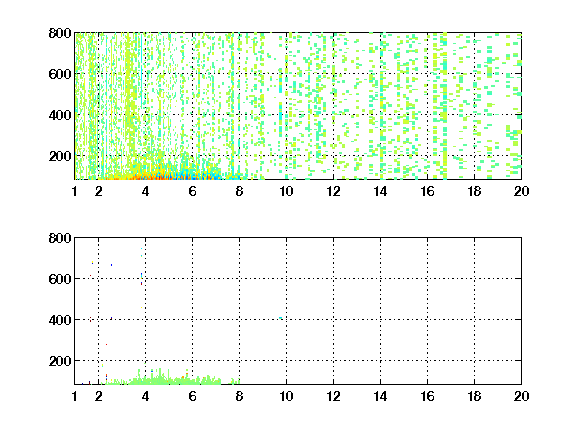Select the 800 y-axis label of the upper plot
Image resolution: width=576 pixels, height=432 pixels.
(x=60, y=33)
